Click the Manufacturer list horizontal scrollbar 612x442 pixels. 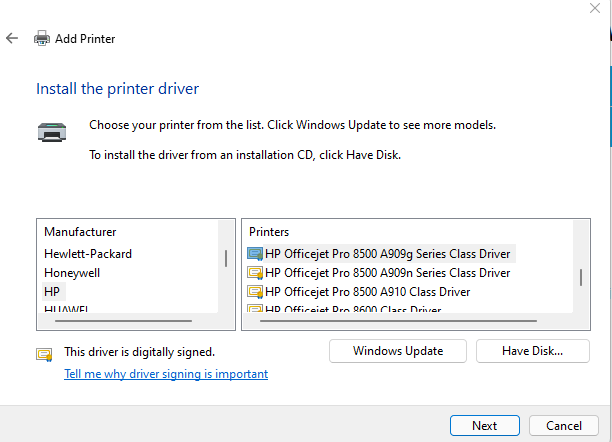pos(123,321)
